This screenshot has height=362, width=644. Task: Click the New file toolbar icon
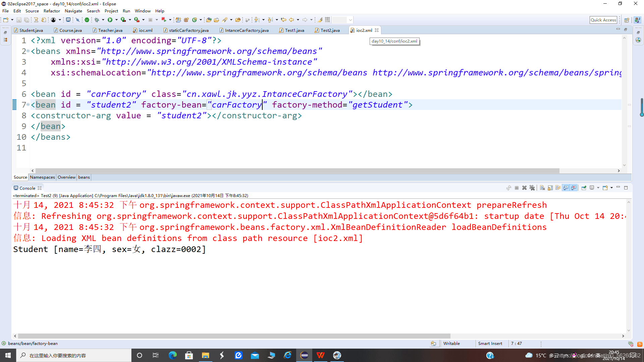click(6, 20)
